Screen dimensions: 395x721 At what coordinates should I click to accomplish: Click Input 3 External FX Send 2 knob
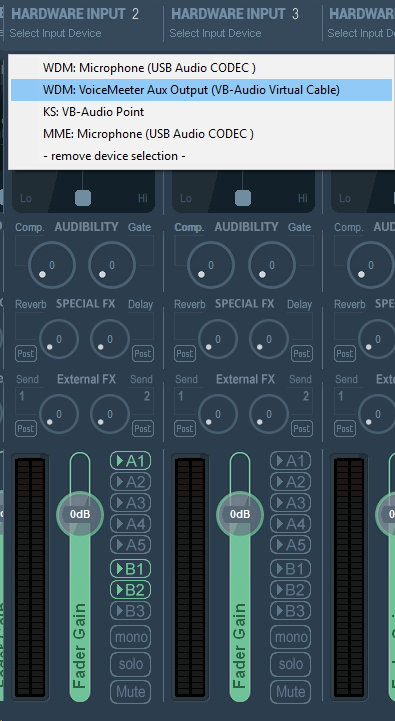coord(269,414)
